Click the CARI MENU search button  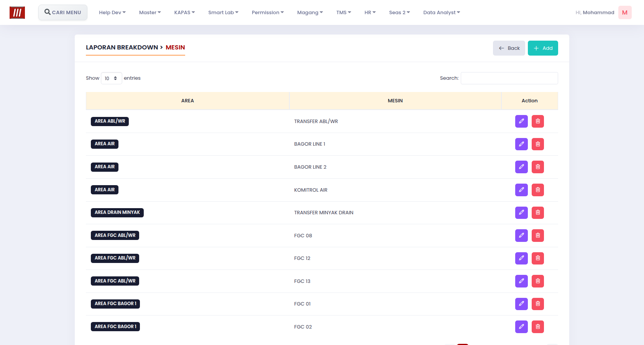click(63, 12)
